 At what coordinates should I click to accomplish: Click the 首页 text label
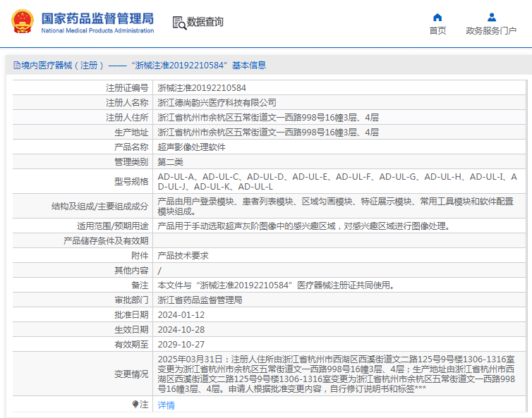pos(437,31)
